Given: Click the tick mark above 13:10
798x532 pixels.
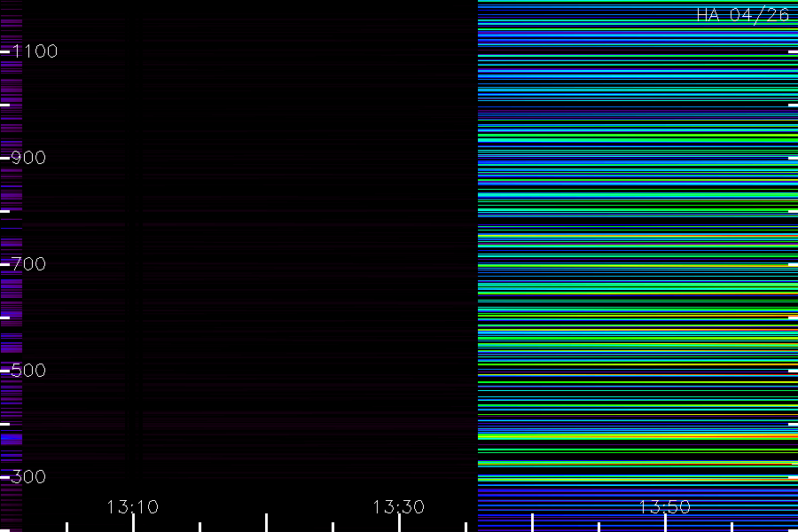Looking at the screenshot, I should [x=133, y=523].
